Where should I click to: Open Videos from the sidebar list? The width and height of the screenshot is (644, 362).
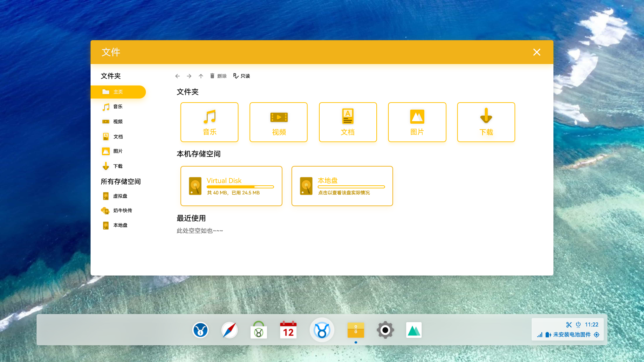(118, 122)
